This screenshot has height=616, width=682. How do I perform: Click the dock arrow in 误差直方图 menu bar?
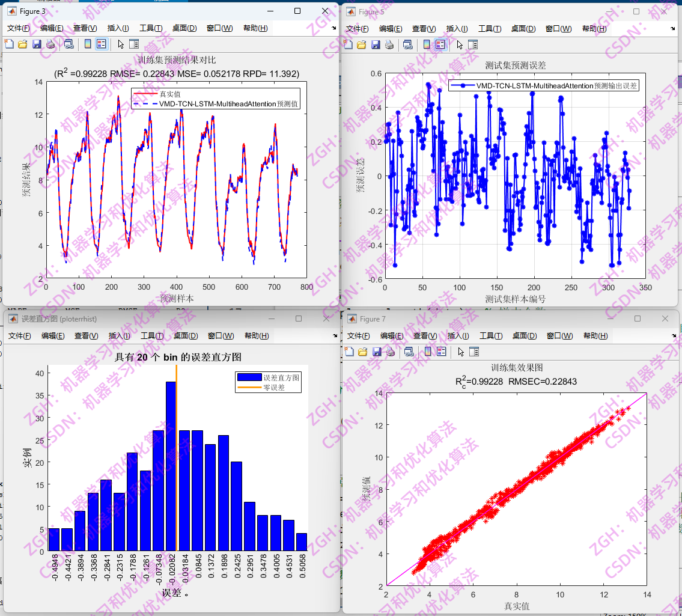tap(335, 336)
